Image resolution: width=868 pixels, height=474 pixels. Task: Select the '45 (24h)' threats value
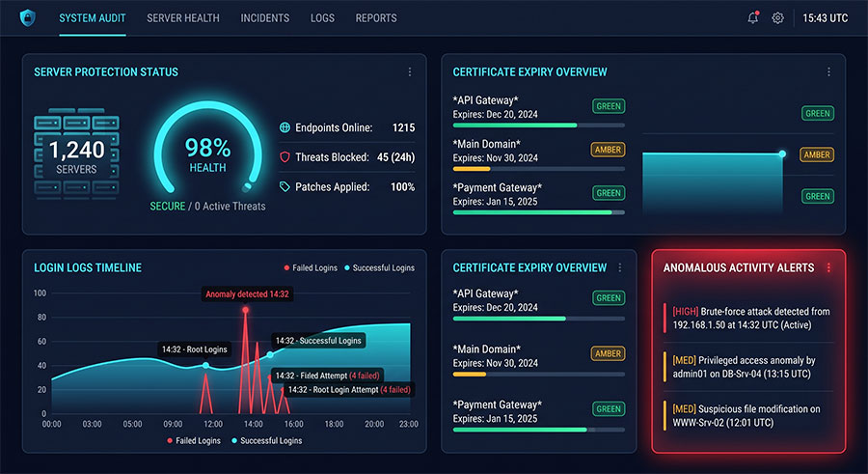pyautogui.click(x=395, y=157)
